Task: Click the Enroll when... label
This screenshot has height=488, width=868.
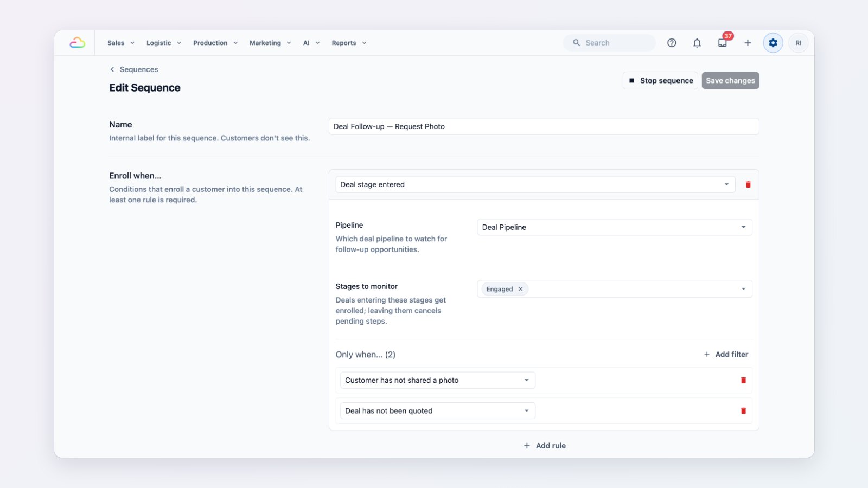Action: [135, 176]
